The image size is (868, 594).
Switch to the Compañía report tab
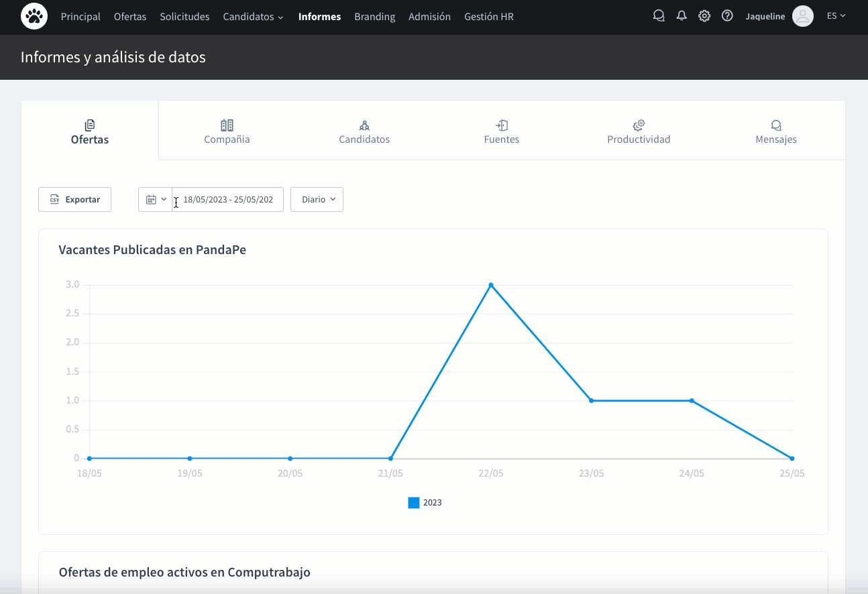coord(227,131)
